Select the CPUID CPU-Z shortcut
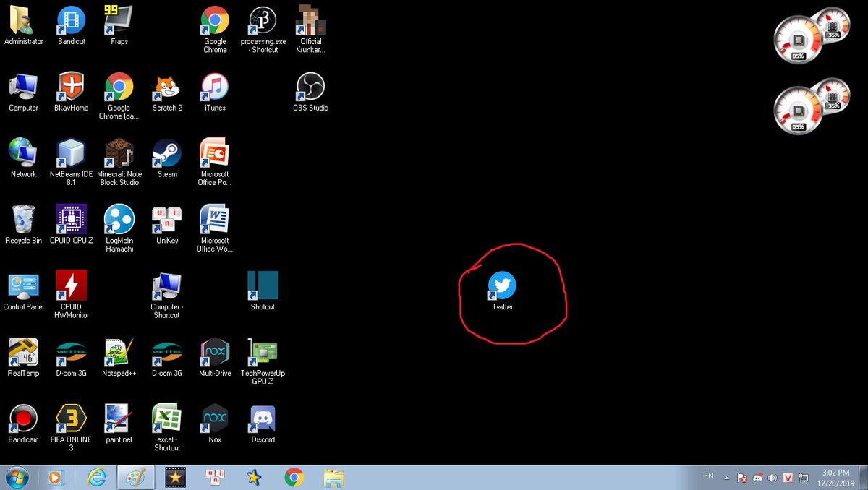The height and width of the screenshot is (490, 868). [72, 225]
